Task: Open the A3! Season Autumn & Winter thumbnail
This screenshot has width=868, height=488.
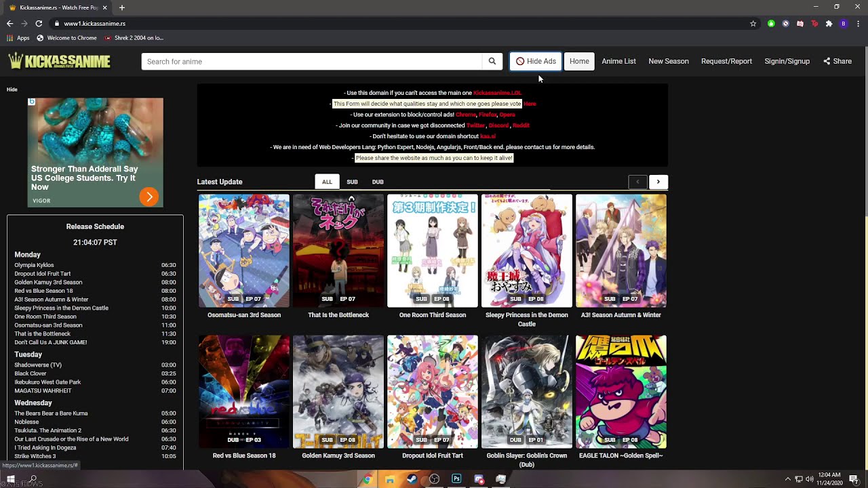Action: [620, 251]
